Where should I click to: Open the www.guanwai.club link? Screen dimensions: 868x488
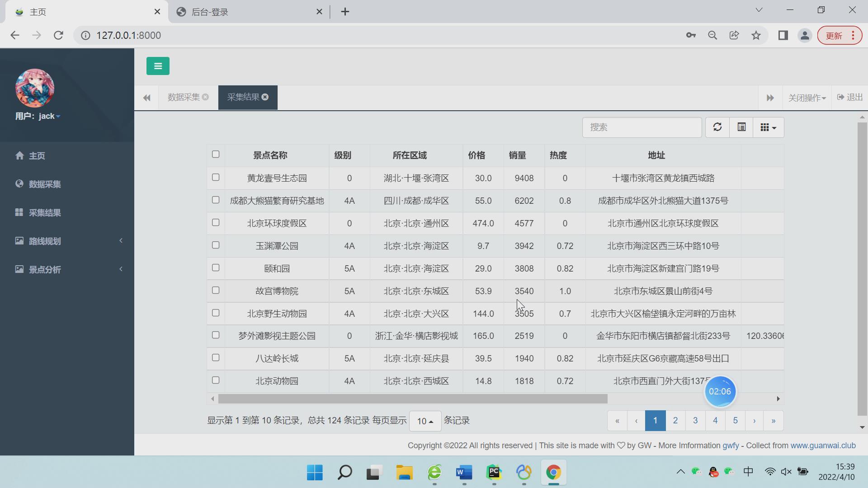pos(824,445)
